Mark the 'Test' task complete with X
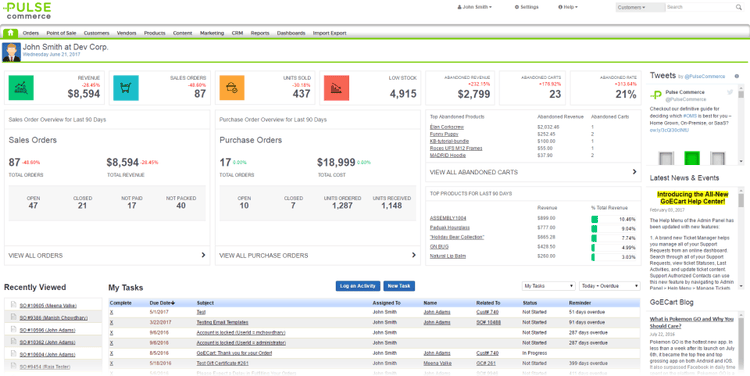This screenshot has width=750, height=376. (x=111, y=312)
